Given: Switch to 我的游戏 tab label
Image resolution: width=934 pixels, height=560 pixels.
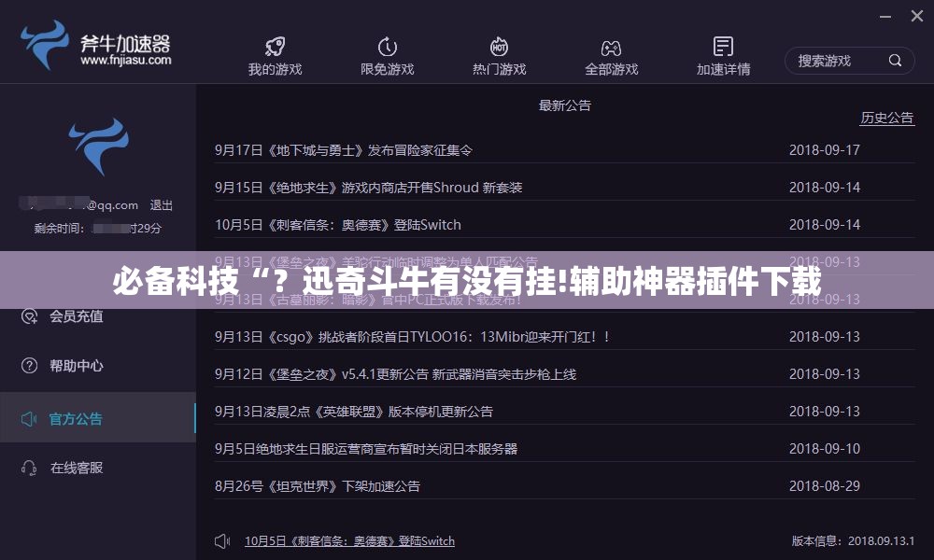Looking at the screenshot, I should pos(275,69).
